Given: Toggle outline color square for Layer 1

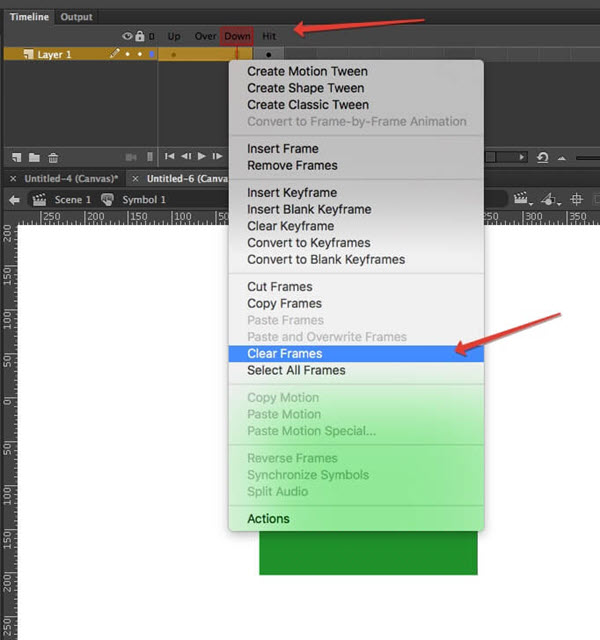Looking at the screenshot, I should click(151, 54).
